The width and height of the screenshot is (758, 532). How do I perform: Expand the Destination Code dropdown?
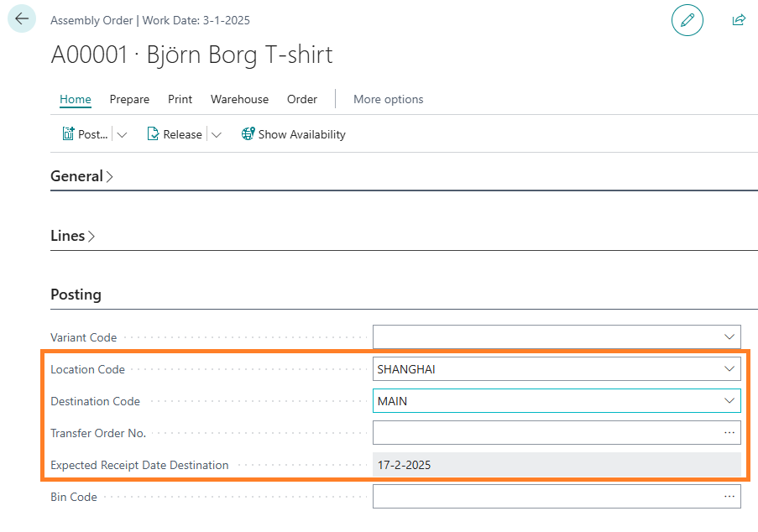click(x=729, y=401)
